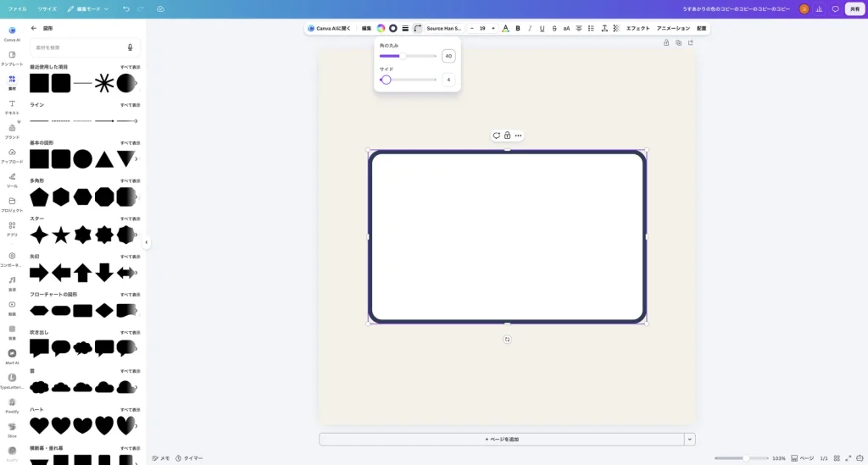Click the microphone voice search icon
This screenshot has height=465, width=868.
click(x=130, y=47)
